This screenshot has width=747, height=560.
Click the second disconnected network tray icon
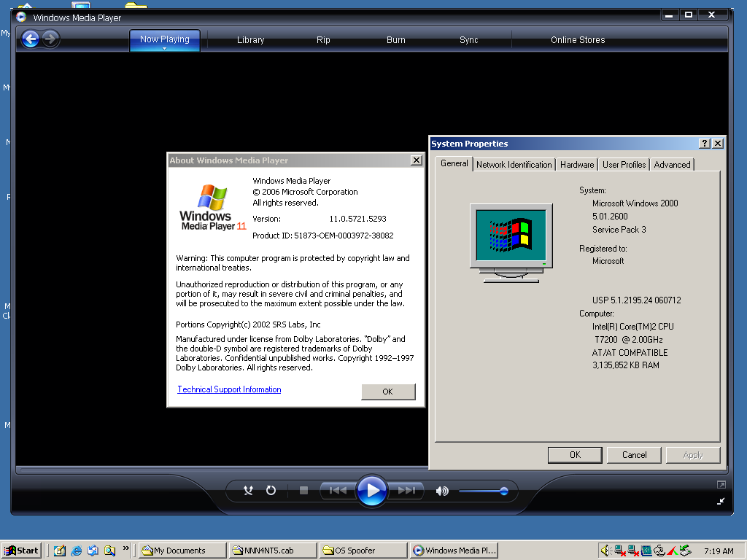tap(633, 551)
